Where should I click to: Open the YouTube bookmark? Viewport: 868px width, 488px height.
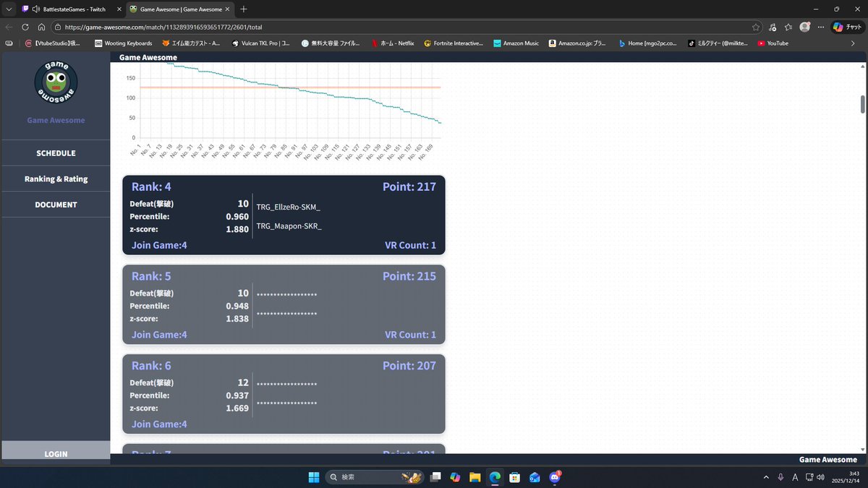tap(773, 43)
